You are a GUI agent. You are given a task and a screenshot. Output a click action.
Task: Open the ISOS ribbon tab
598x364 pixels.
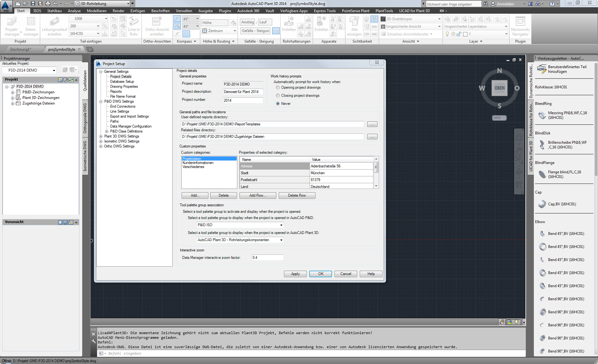(37, 11)
